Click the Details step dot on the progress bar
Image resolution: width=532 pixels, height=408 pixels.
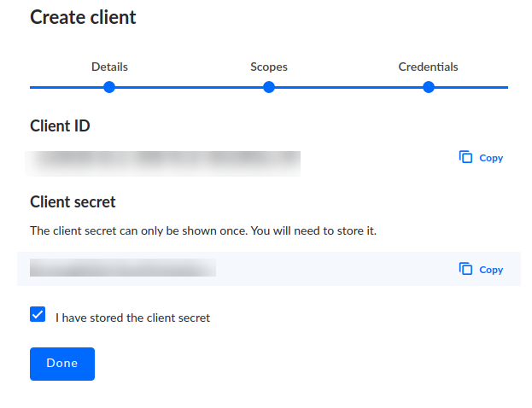coord(109,87)
